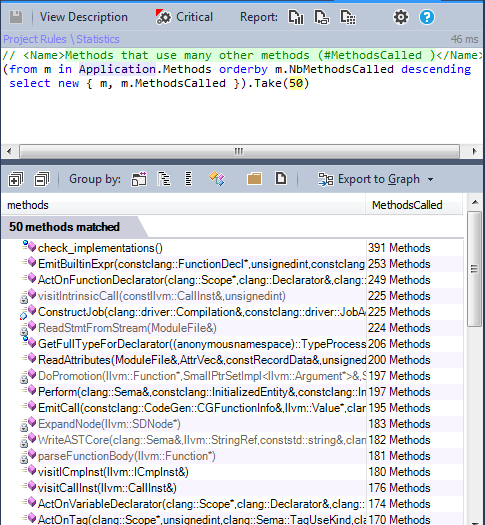Open query settings gear icon
The image size is (485, 525).
[x=401, y=17]
